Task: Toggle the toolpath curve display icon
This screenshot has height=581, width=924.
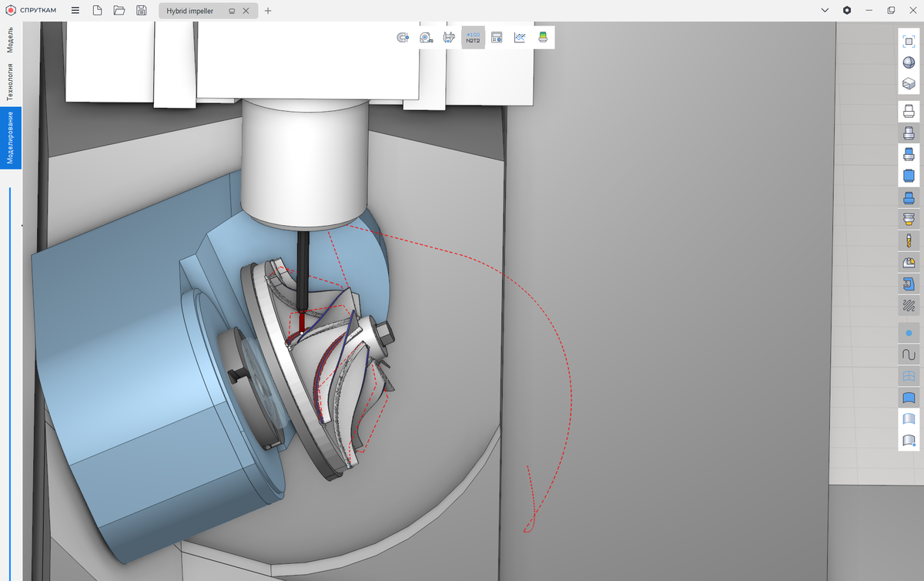Action: [909, 354]
